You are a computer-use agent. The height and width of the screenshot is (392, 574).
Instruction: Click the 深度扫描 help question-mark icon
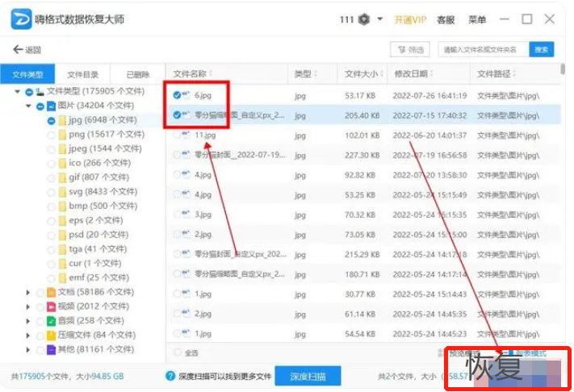pos(170,376)
